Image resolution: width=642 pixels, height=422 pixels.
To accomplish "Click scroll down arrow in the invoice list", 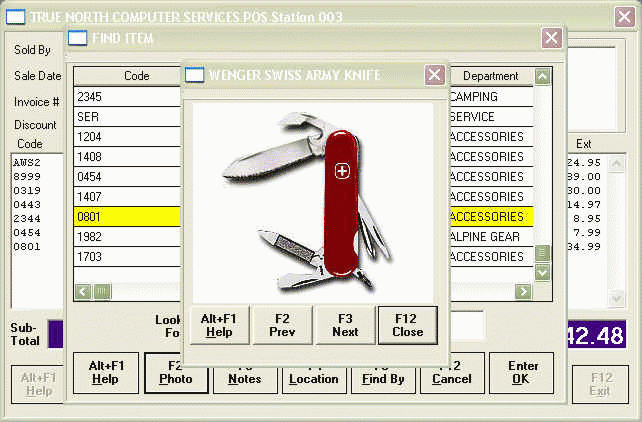I will 616,299.
